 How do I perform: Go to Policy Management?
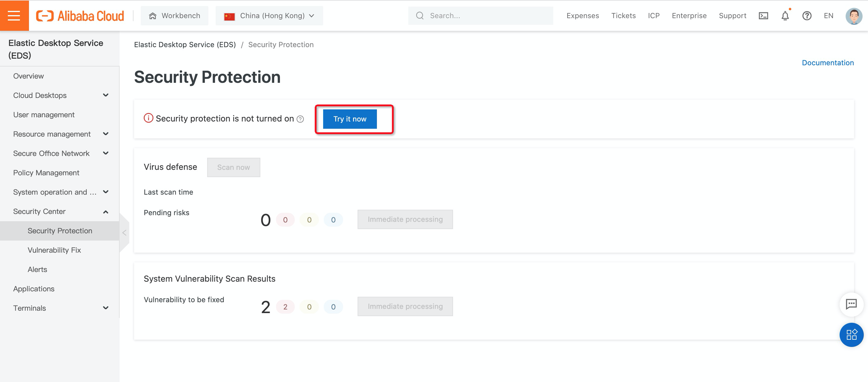tap(46, 173)
